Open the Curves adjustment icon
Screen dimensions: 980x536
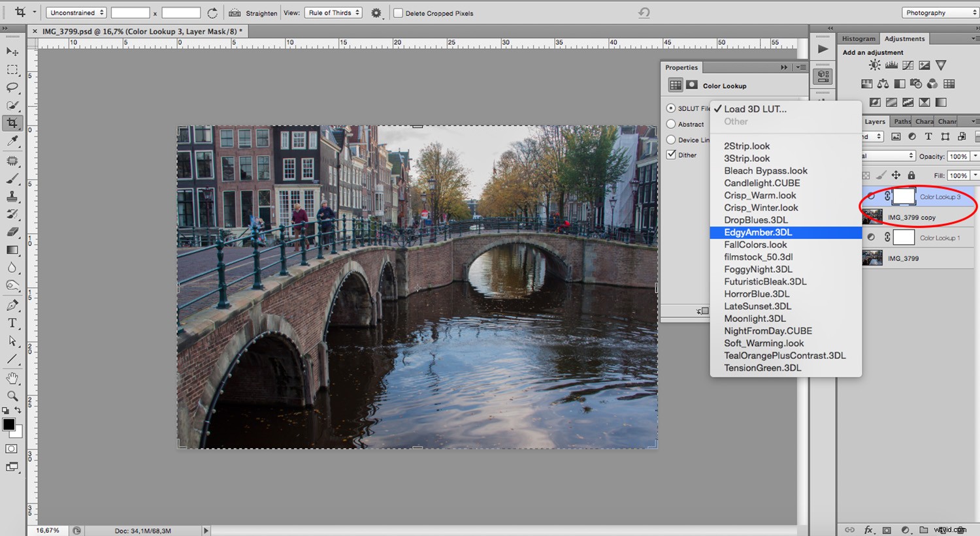pos(908,65)
